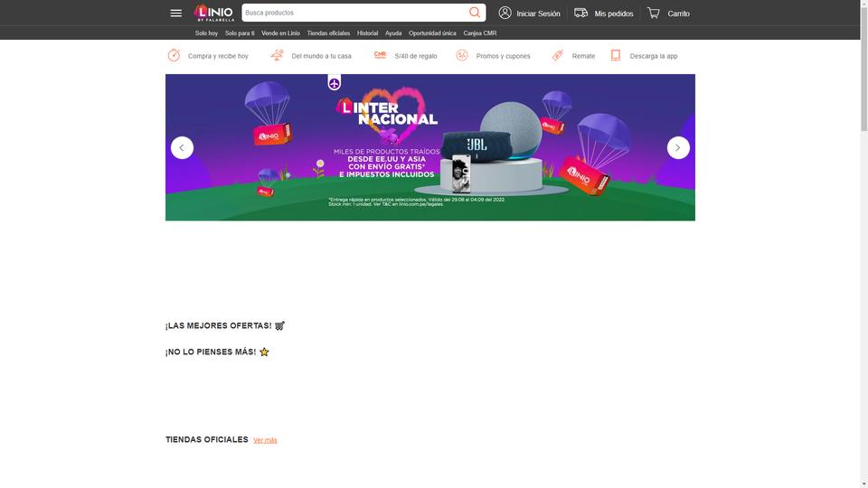Click the coupon icon beside Promos
The width and height of the screenshot is (868, 488).
[462, 55]
